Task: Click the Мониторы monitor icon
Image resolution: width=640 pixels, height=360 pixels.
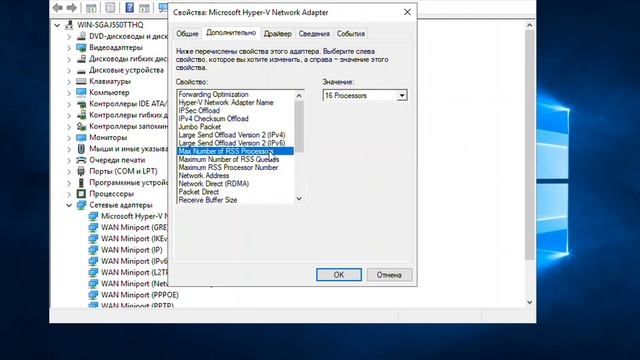Action: pyautogui.click(x=81, y=138)
